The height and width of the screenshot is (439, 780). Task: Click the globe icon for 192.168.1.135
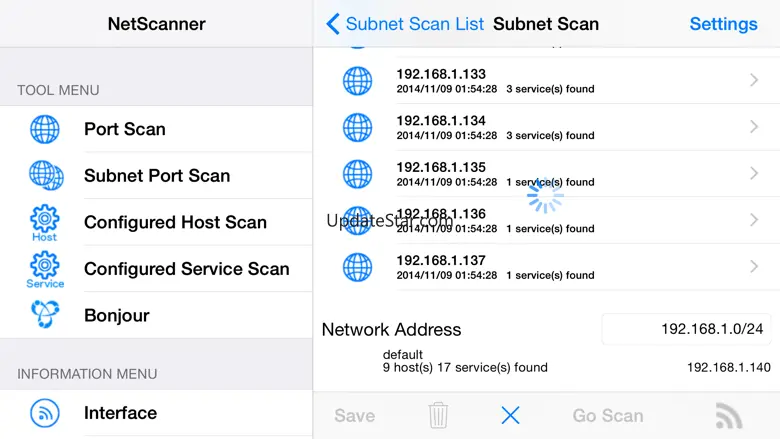pyautogui.click(x=357, y=174)
